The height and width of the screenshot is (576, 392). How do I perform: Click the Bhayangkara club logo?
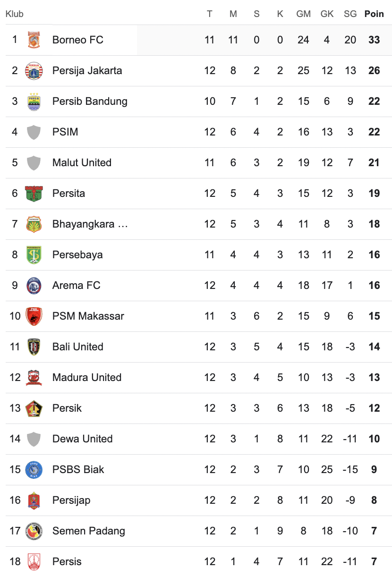click(x=34, y=224)
